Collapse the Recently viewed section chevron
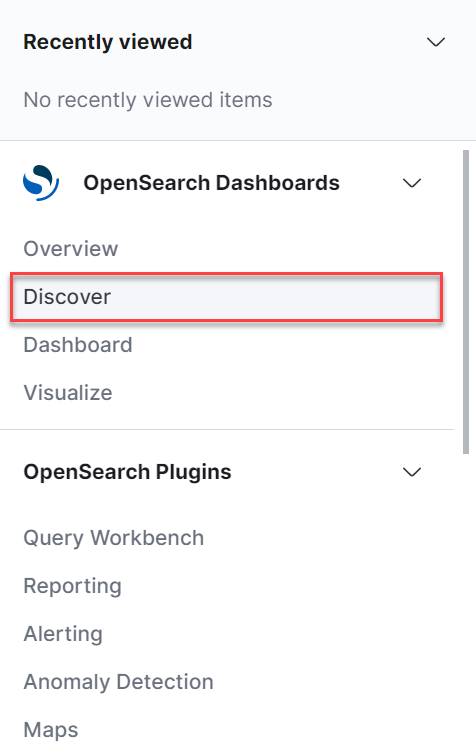 (436, 42)
